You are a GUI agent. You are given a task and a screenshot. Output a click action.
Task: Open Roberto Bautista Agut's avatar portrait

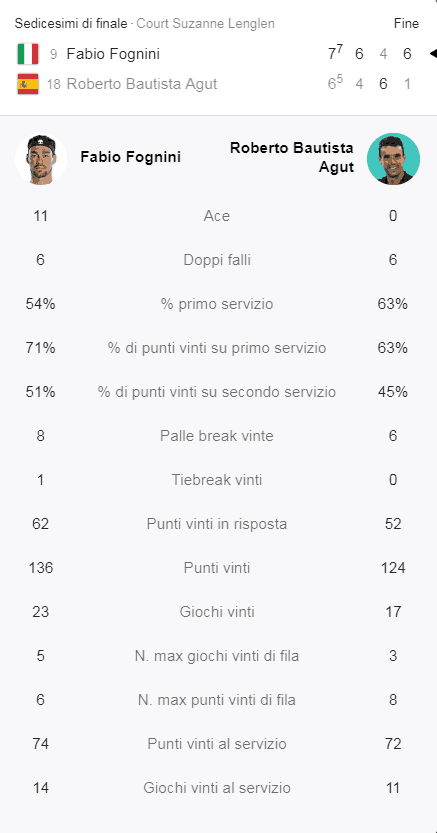393,159
